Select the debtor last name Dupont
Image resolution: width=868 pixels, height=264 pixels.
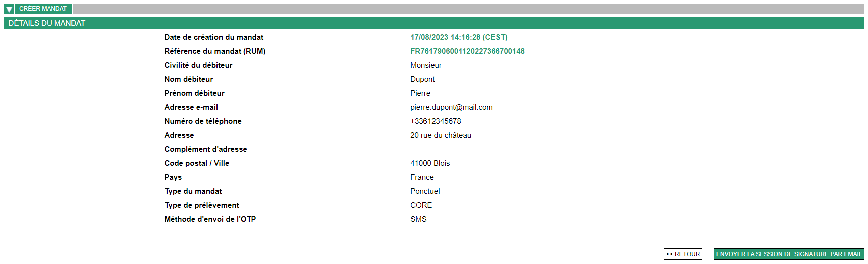pyautogui.click(x=422, y=79)
